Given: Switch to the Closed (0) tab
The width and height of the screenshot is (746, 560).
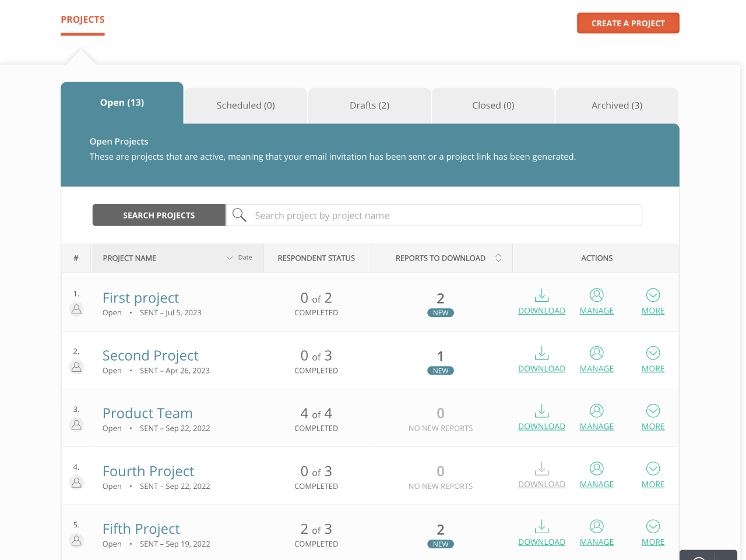Looking at the screenshot, I should pyautogui.click(x=493, y=105).
